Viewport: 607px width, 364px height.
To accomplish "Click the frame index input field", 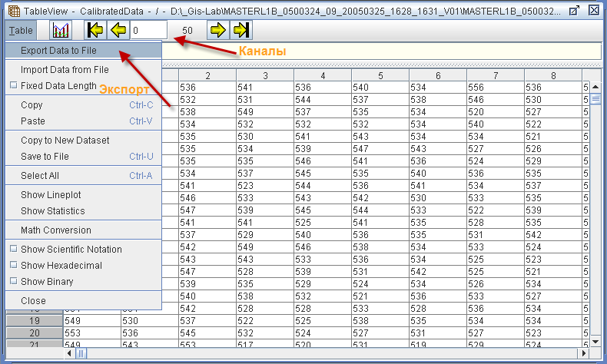I will [x=148, y=31].
